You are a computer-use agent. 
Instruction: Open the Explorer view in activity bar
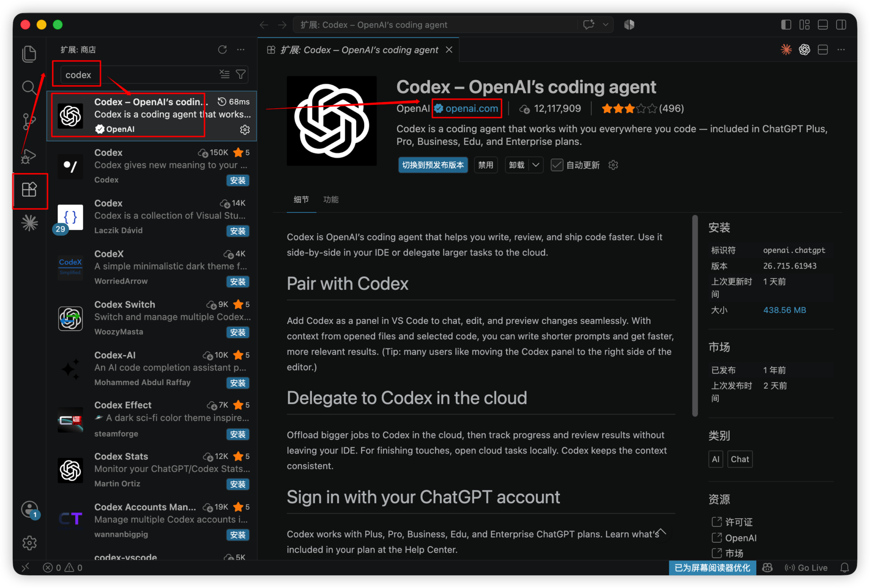pyautogui.click(x=29, y=54)
